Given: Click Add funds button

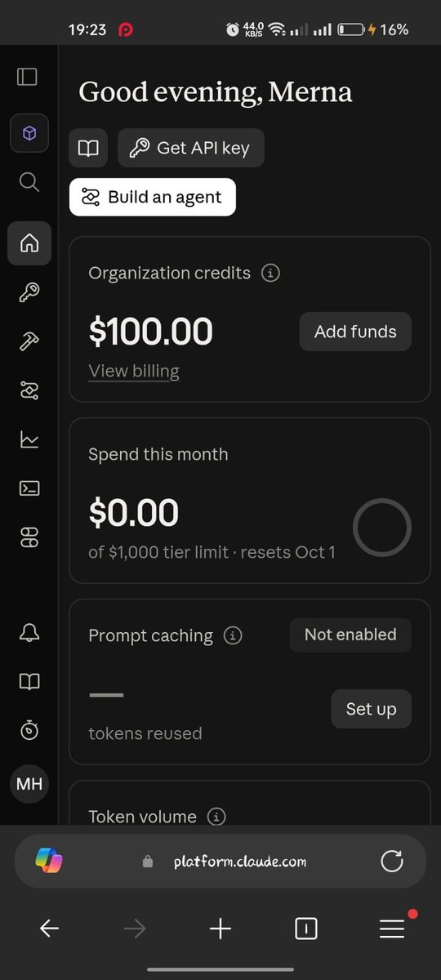Looking at the screenshot, I should [x=355, y=332].
